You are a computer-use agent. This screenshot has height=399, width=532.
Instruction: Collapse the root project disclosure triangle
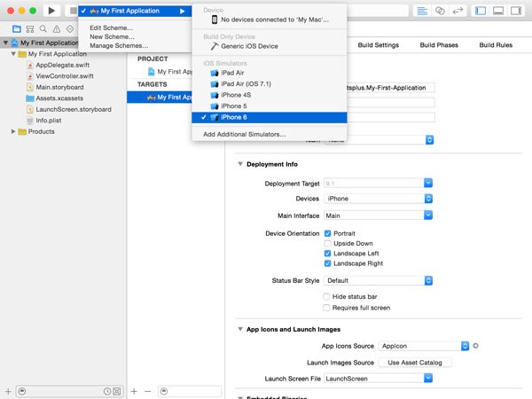tap(5, 43)
